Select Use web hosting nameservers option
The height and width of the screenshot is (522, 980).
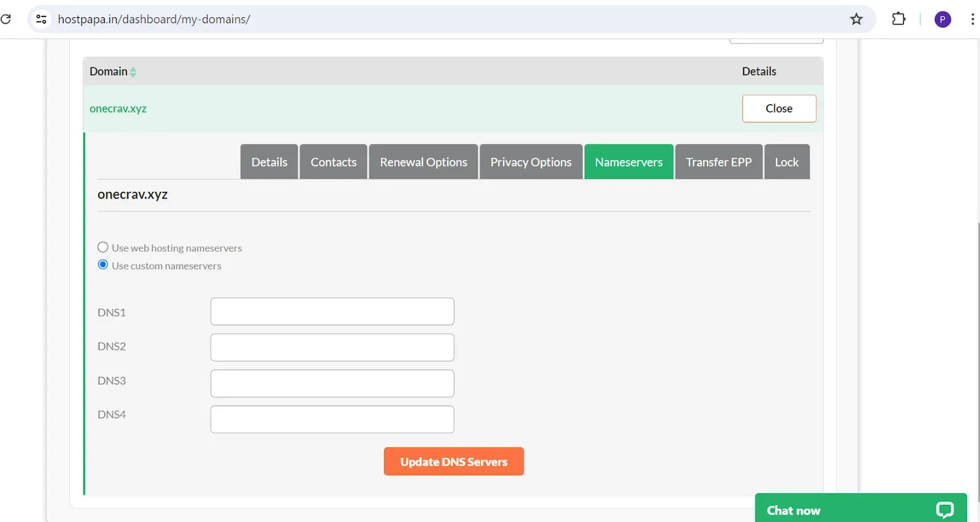(103, 247)
